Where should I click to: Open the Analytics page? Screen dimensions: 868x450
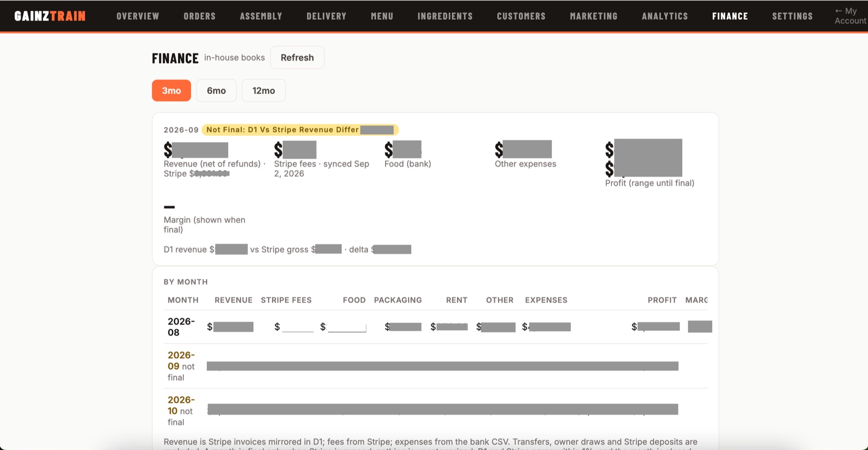[665, 16]
